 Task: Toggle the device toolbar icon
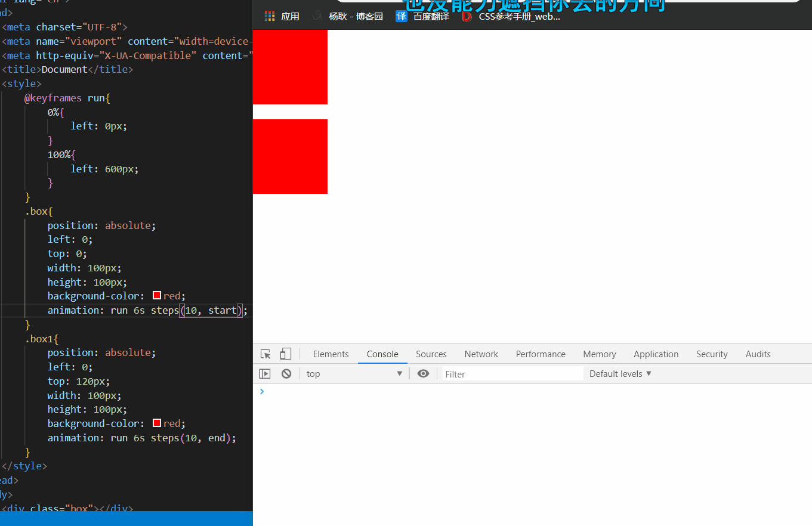[x=285, y=354]
